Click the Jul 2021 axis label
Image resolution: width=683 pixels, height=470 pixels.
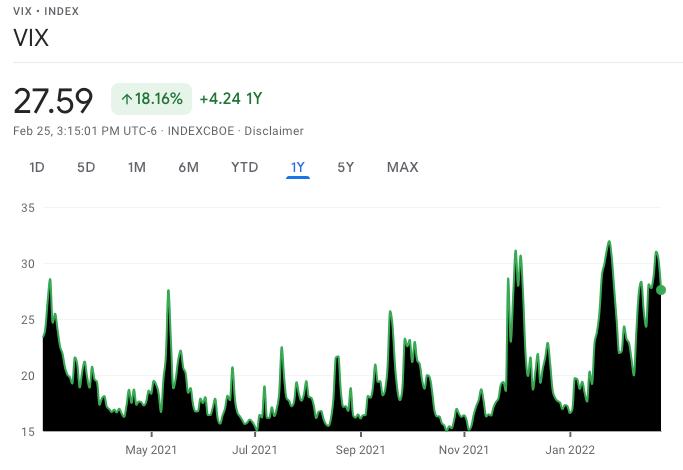pos(254,450)
